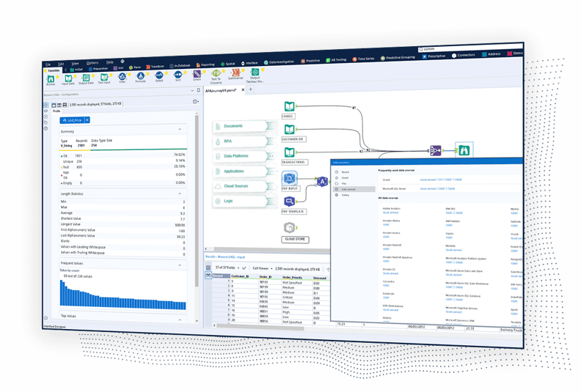Toggle the Union favorite star
Screen dimensions: 581x392
[204, 72]
